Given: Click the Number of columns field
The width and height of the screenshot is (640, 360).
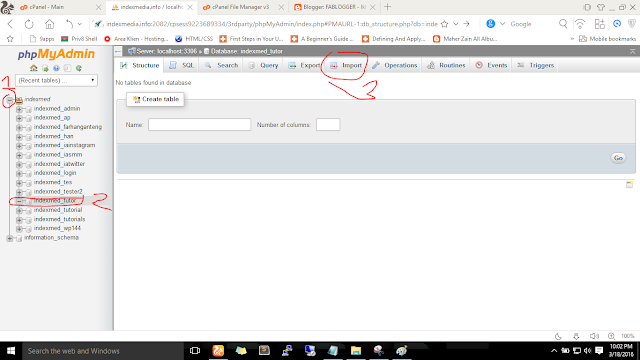Looking at the screenshot, I should point(328,124).
